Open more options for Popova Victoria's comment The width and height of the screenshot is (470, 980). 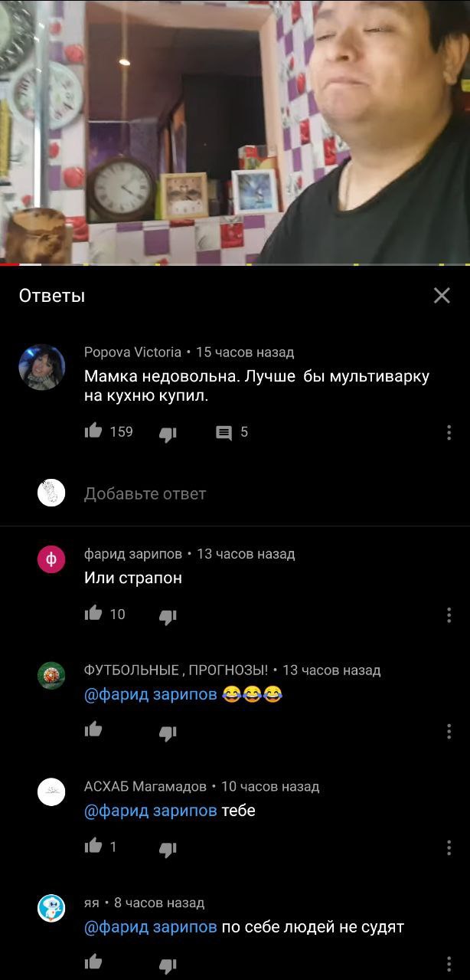449,433
